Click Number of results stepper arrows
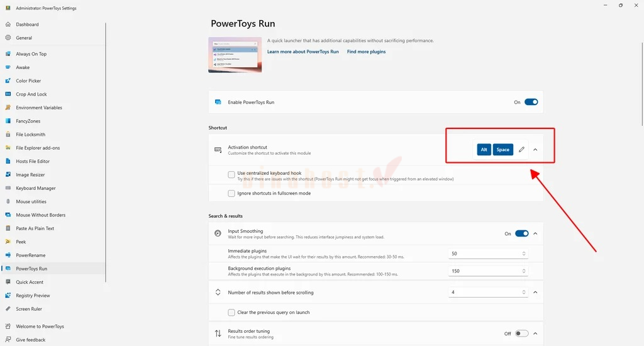The width and height of the screenshot is (644, 346). [x=524, y=292]
